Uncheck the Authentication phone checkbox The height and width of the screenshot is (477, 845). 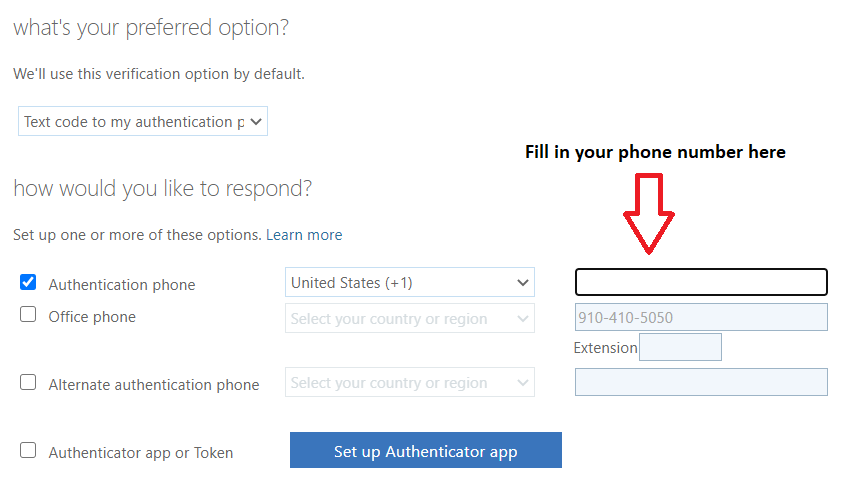click(28, 283)
